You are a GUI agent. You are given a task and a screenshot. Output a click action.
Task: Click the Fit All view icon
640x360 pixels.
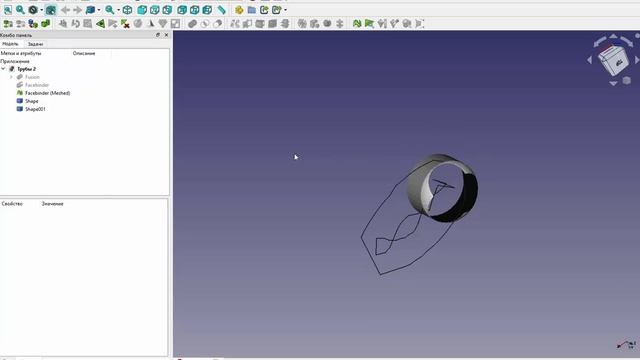8,10
